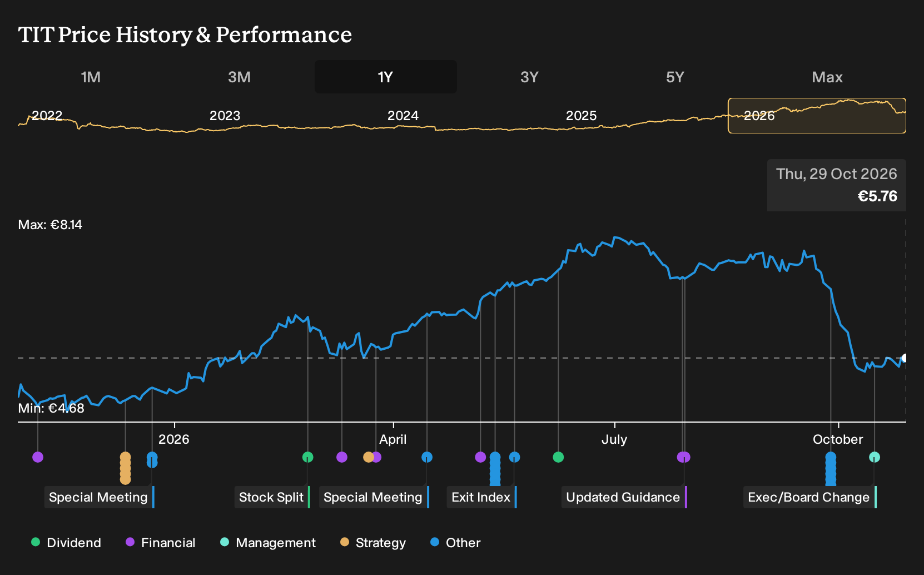Screen dimensions: 924x575
Task: Select the teal Management event dot
Action: pos(875,457)
